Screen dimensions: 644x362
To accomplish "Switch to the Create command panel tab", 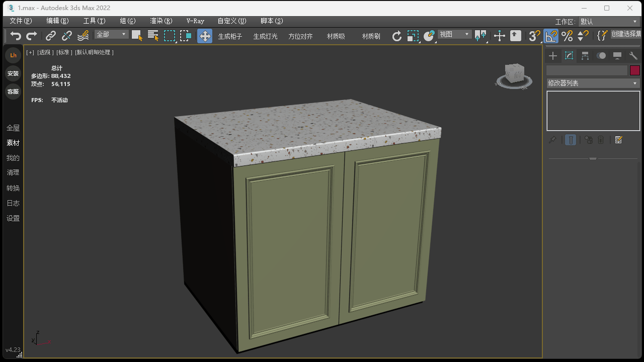I will 553,56.
